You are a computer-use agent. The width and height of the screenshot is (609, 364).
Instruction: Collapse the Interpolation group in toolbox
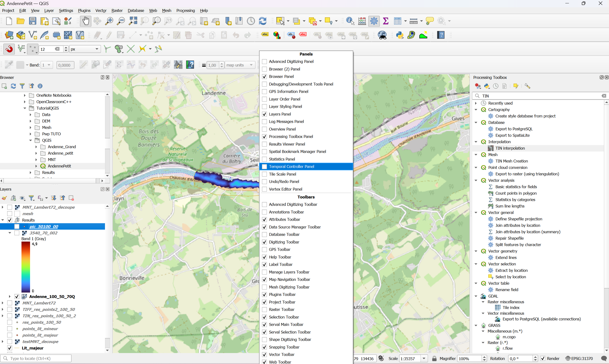click(476, 142)
